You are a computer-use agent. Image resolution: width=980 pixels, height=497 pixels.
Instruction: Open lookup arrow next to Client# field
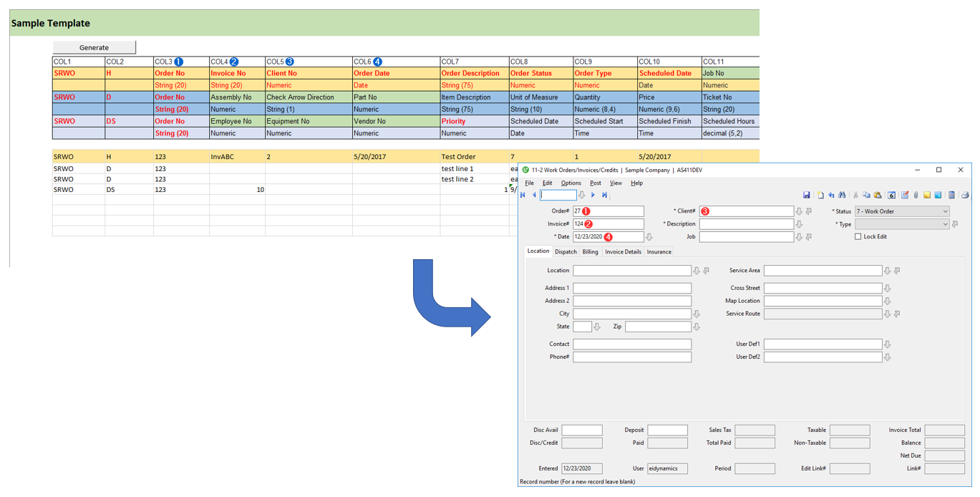(x=800, y=211)
